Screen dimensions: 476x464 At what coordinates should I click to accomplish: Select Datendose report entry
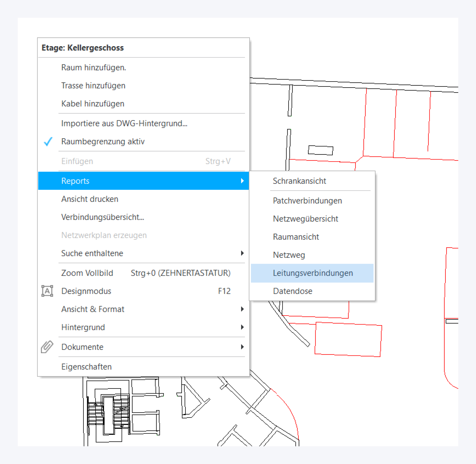292,291
